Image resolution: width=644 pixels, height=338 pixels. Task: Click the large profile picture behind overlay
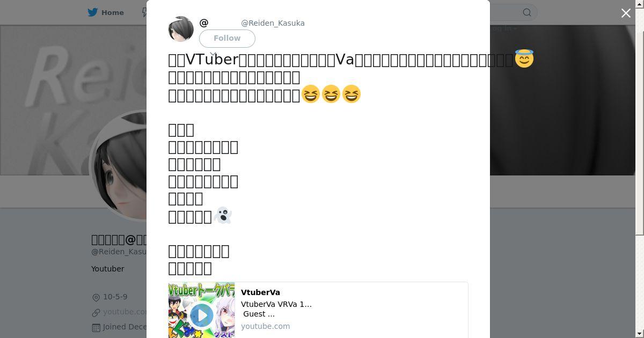point(118,165)
